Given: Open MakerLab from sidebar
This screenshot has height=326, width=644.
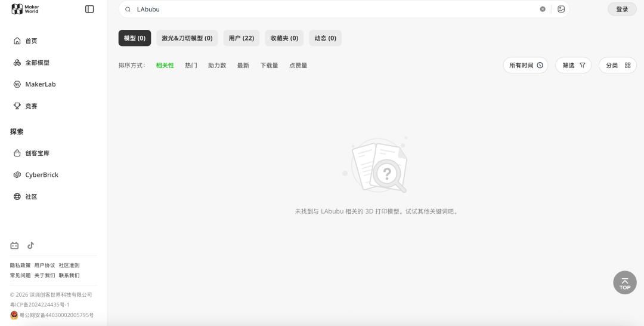Looking at the screenshot, I should coord(40,84).
